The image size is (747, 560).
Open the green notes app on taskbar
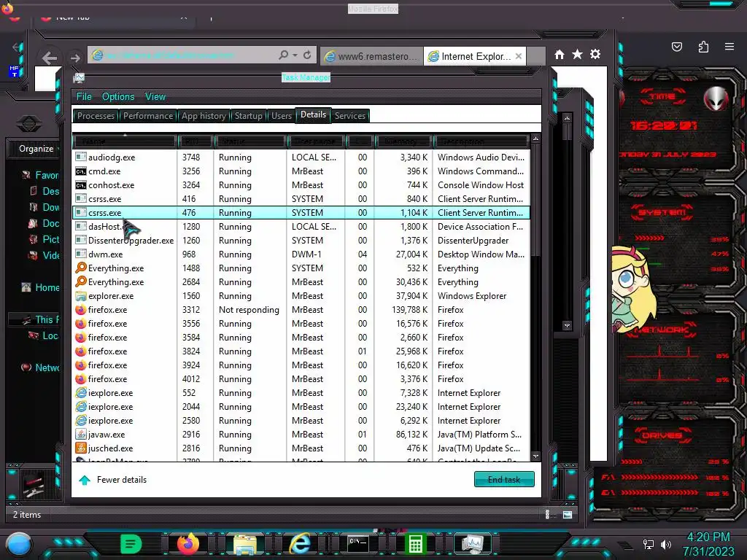131,544
